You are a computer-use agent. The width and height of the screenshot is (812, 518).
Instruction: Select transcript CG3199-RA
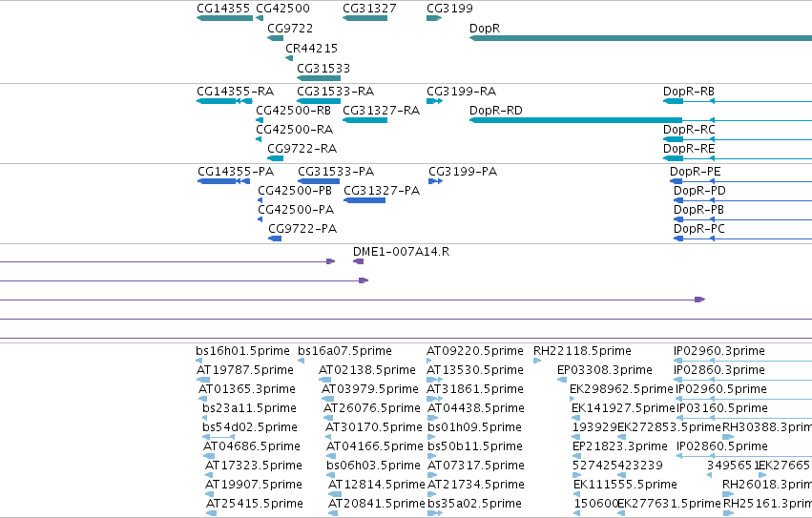pos(434,101)
